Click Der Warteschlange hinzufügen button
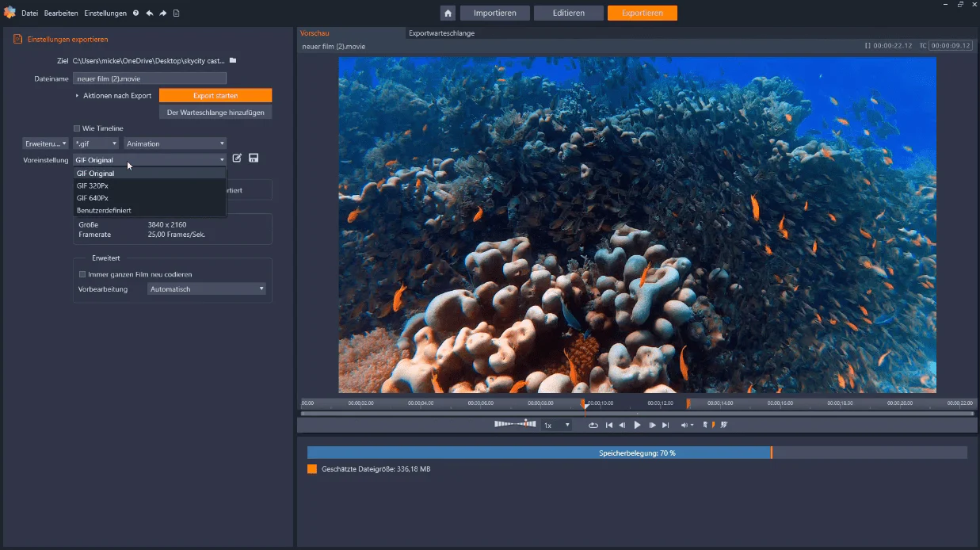This screenshot has height=550, width=980. click(215, 113)
